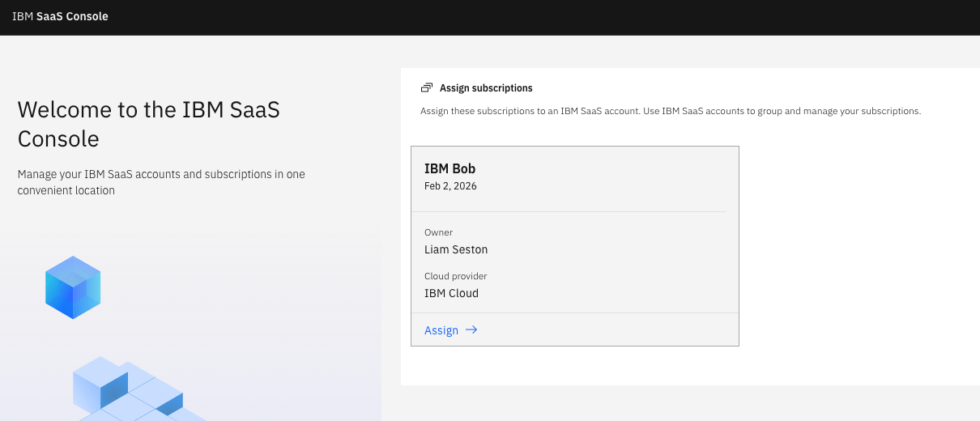
Task: Click the Feb 2, 2026 subscription date
Action: pyautogui.click(x=450, y=186)
